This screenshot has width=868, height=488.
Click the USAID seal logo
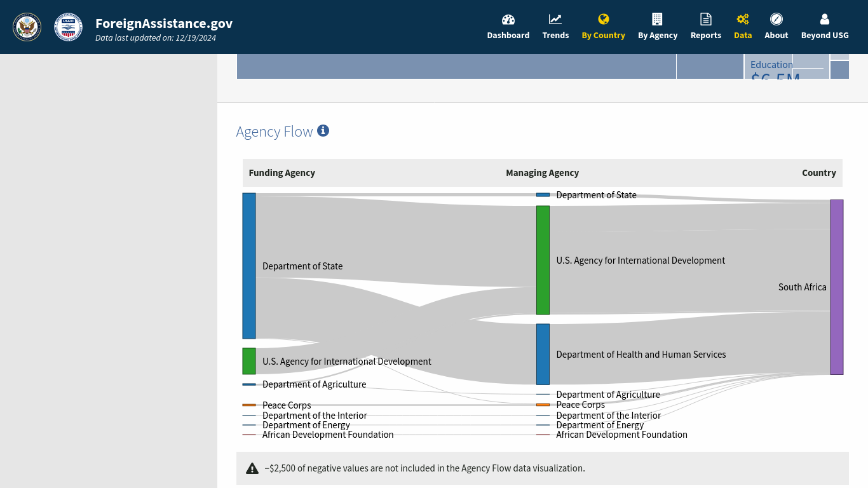68,27
